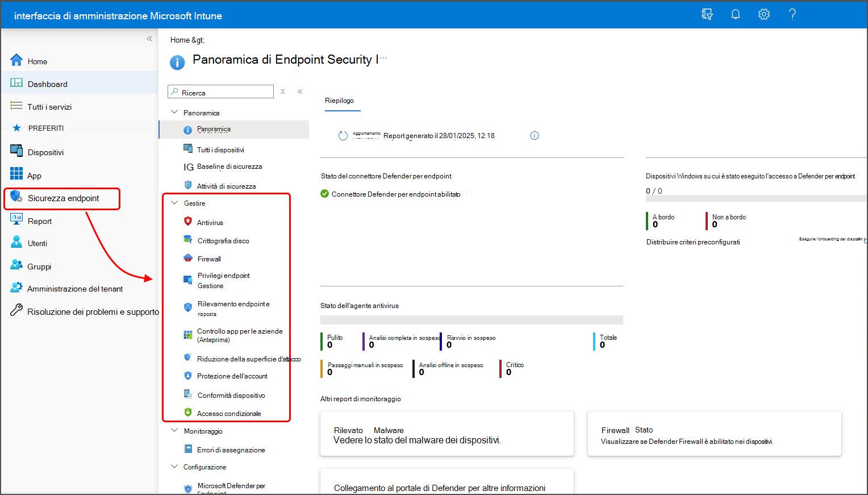
Task: Click the Firewall icon in Gestire
Action: pos(188,257)
